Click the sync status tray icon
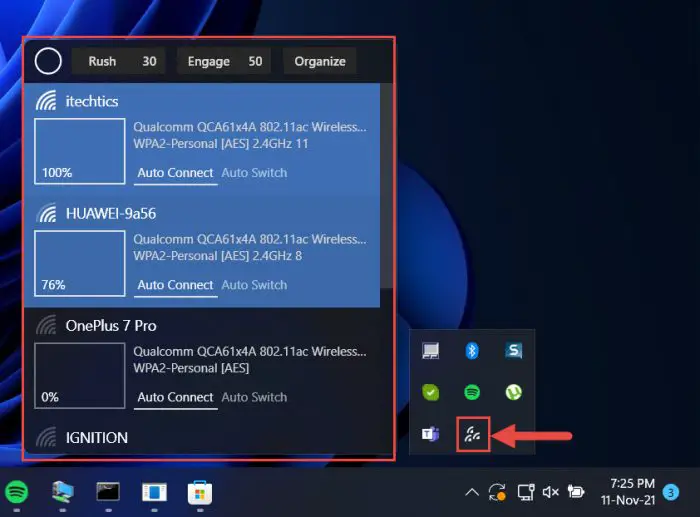700x517 pixels. tap(497, 492)
